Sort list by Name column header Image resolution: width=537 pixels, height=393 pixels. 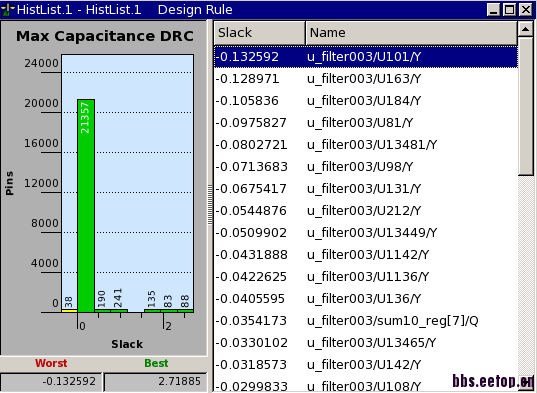click(x=411, y=33)
